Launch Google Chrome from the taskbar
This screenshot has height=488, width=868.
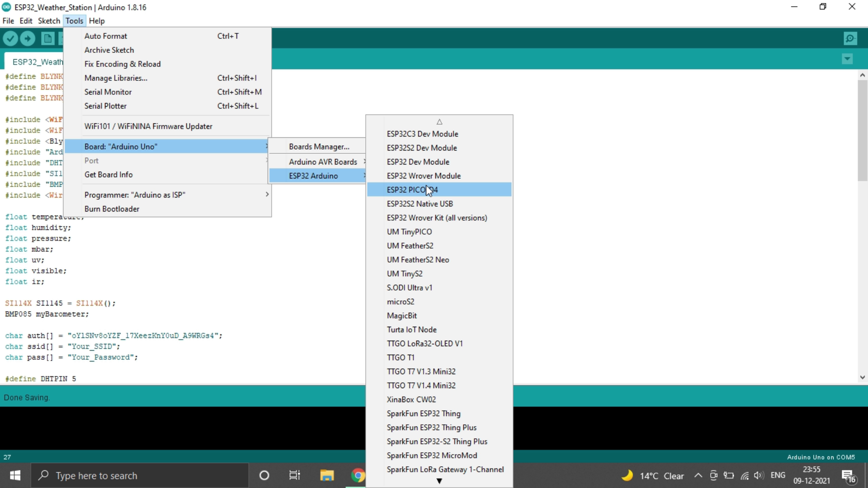click(x=358, y=475)
